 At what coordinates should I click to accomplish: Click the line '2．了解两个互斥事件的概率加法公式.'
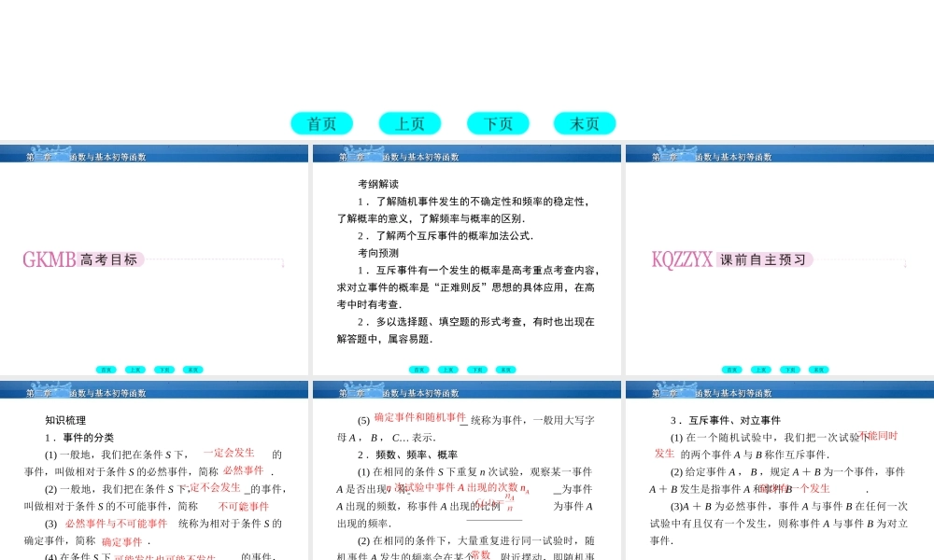coord(446,235)
